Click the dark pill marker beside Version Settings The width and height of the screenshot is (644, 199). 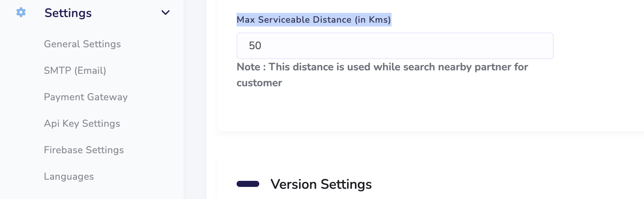[248, 184]
